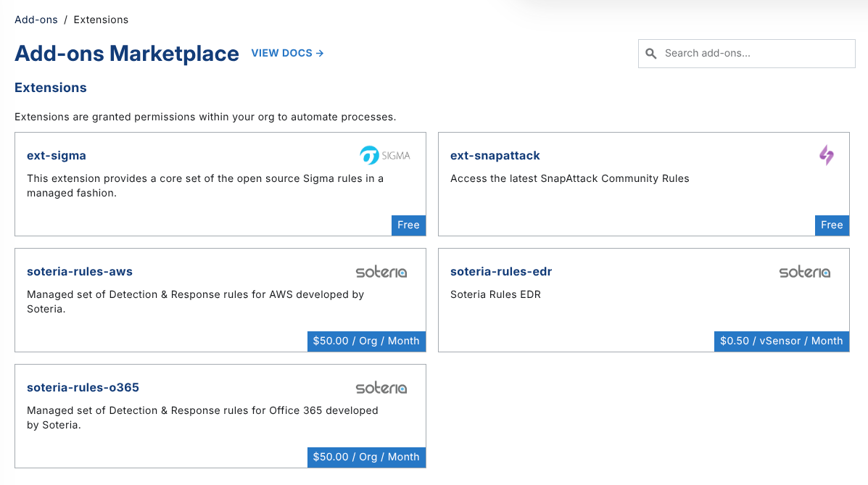
Task: Open the soteria-rules-aws extension
Action: click(80, 272)
